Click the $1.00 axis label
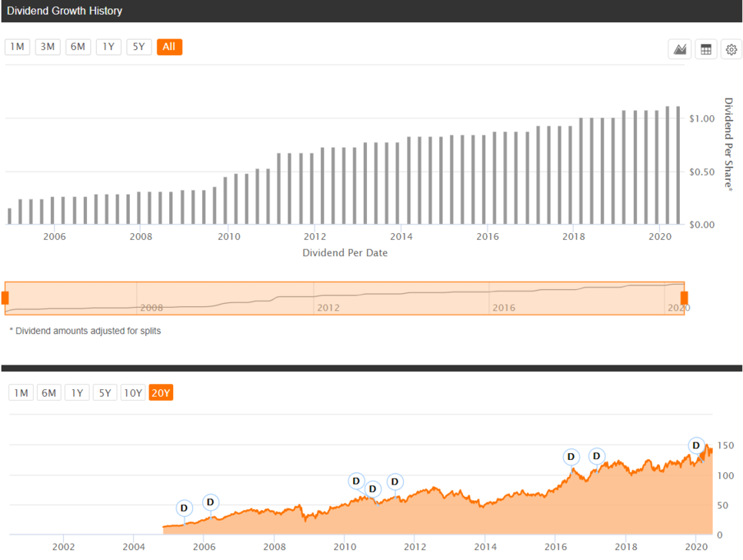 (x=701, y=118)
